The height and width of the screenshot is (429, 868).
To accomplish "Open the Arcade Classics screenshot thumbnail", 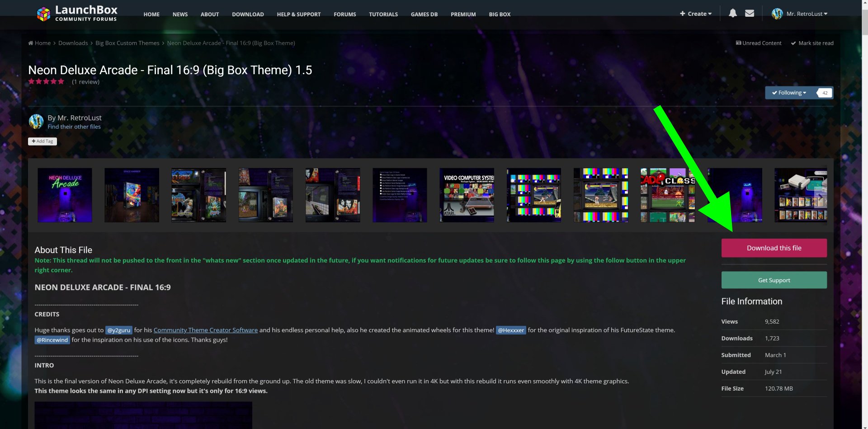I will click(667, 195).
